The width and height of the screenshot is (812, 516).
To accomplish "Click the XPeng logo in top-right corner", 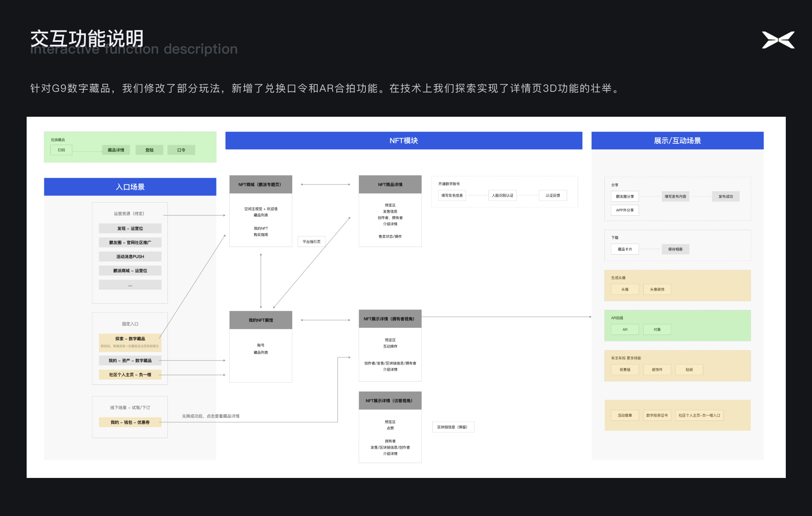I will coord(778,40).
